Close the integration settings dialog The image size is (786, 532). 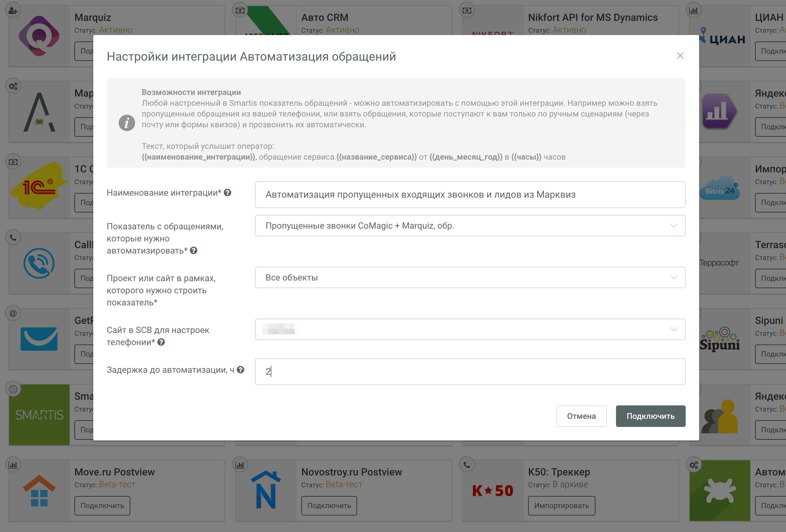pyautogui.click(x=680, y=56)
